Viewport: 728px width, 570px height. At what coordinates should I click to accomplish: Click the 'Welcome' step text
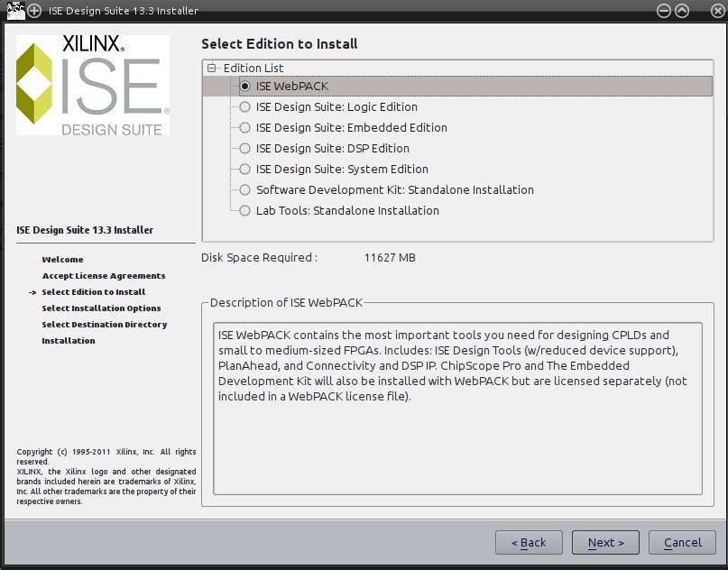(x=62, y=260)
